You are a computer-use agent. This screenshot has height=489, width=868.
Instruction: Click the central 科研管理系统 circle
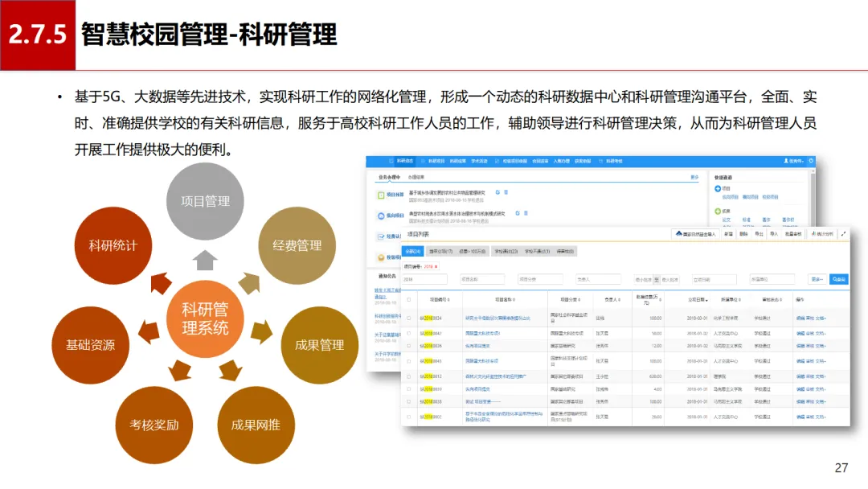(205, 319)
